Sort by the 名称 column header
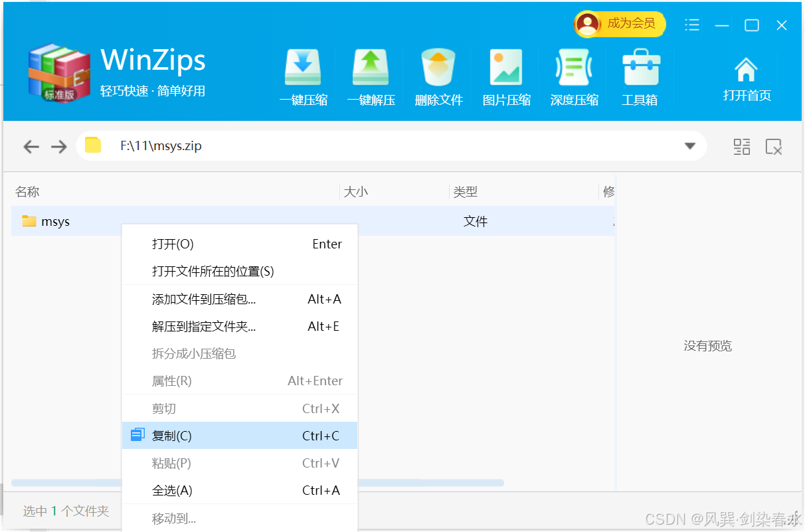805x532 pixels. click(27, 192)
